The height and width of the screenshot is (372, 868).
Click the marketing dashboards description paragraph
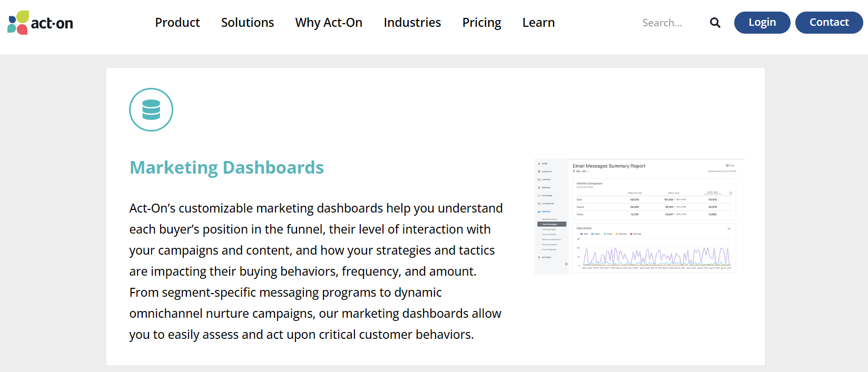(316, 271)
